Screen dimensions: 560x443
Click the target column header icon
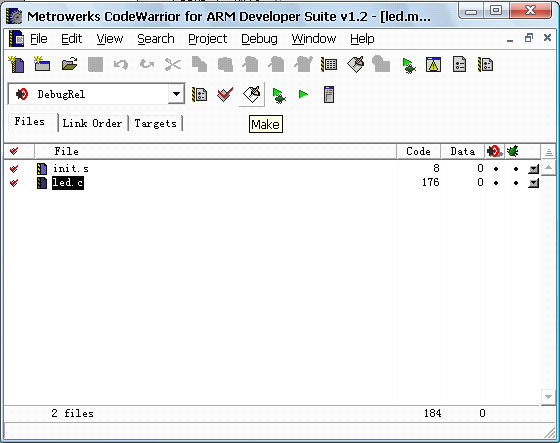(494, 151)
